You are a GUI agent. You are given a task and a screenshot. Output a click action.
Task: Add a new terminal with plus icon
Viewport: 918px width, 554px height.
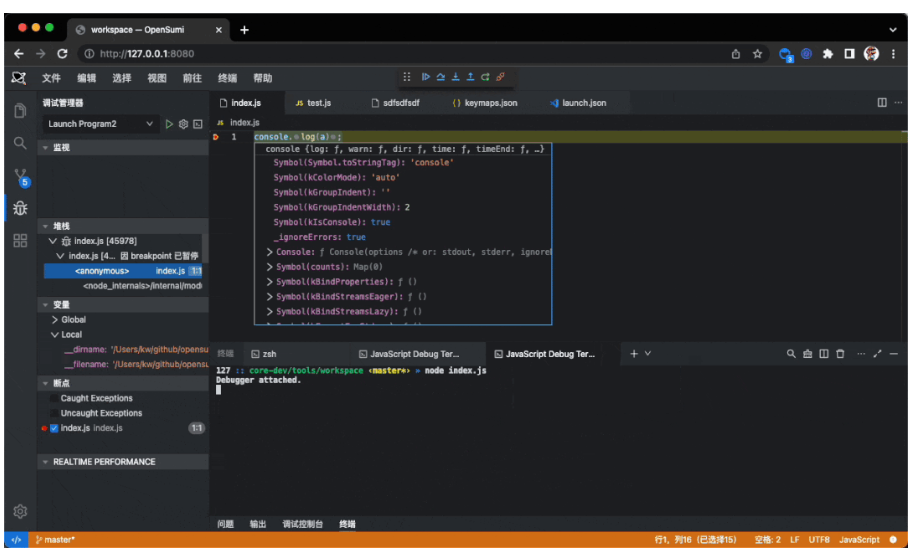click(633, 354)
